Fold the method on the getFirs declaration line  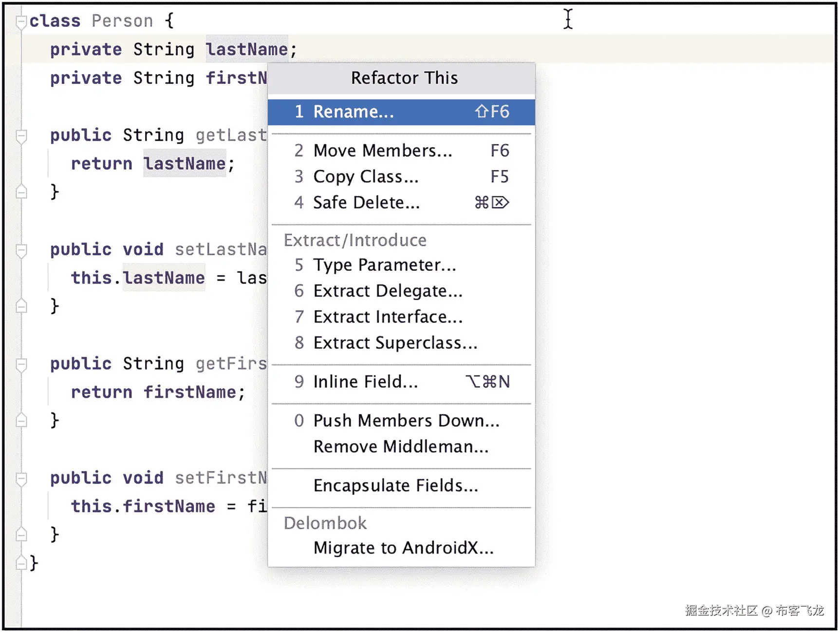(21, 364)
